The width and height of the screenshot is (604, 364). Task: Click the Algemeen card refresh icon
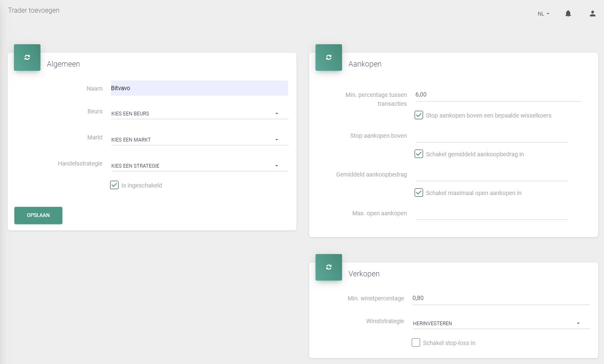click(27, 58)
